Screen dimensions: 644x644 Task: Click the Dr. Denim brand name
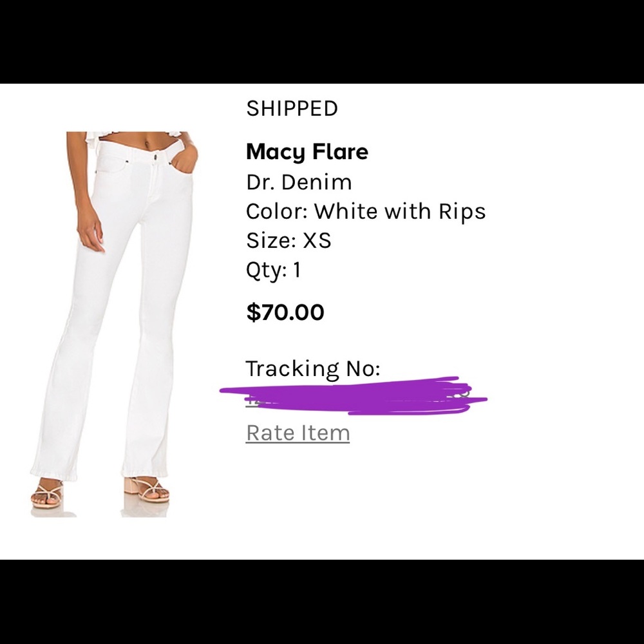(x=298, y=182)
